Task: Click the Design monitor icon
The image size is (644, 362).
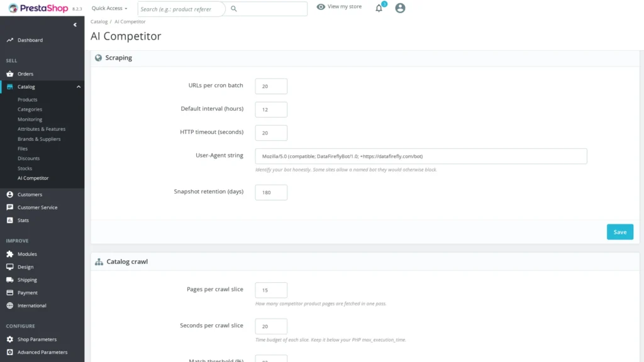Action: tap(10, 266)
